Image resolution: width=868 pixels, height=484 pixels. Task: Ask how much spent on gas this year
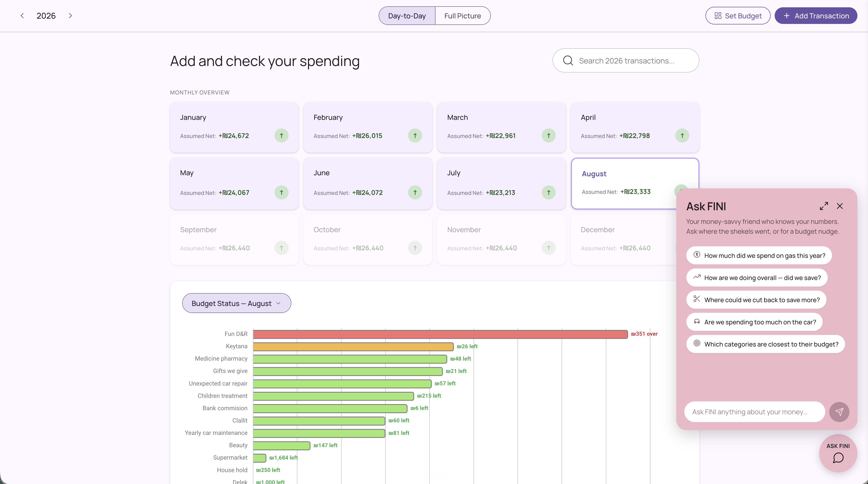[x=759, y=255]
